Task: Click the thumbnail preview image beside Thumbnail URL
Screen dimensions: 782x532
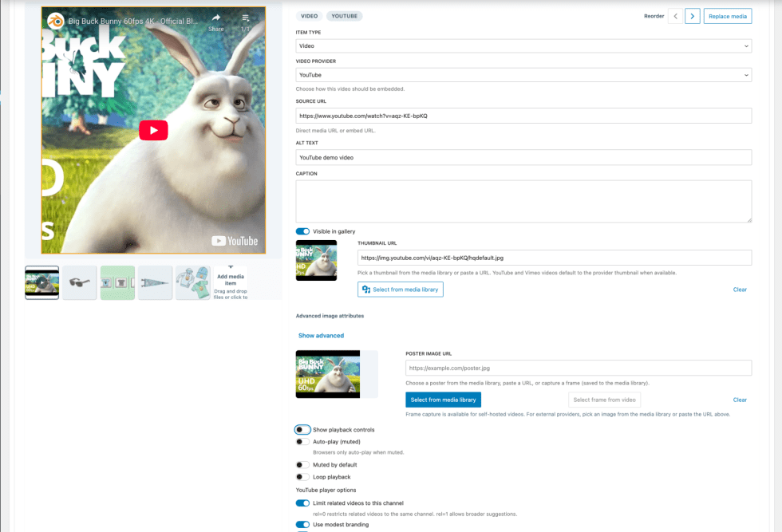Action: [x=316, y=260]
